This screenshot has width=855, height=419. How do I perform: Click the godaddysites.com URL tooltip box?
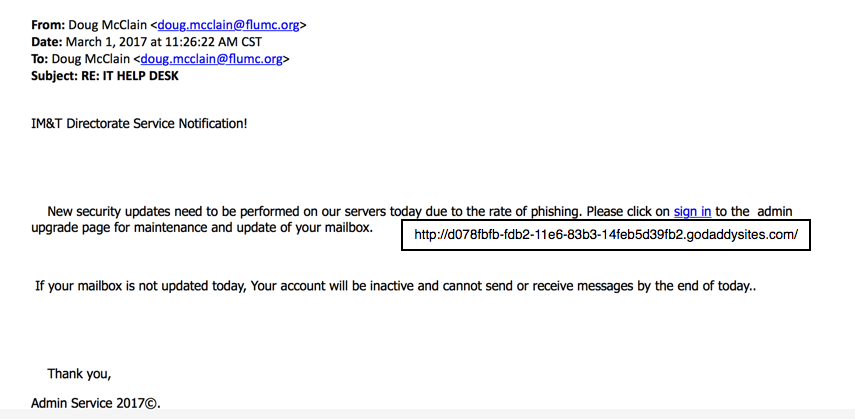tap(605, 235)
